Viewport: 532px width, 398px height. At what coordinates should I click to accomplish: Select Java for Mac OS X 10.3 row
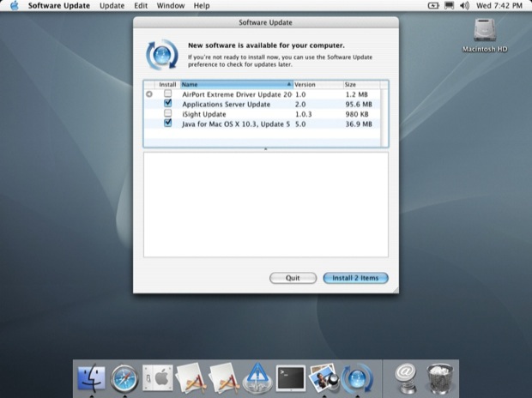click(x=262, y=124)
